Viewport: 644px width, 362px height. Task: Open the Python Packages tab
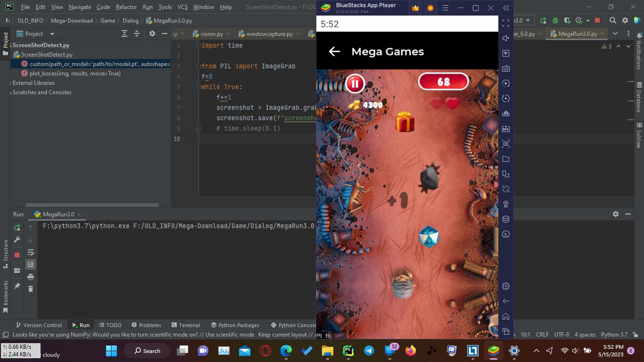[235, 325]
